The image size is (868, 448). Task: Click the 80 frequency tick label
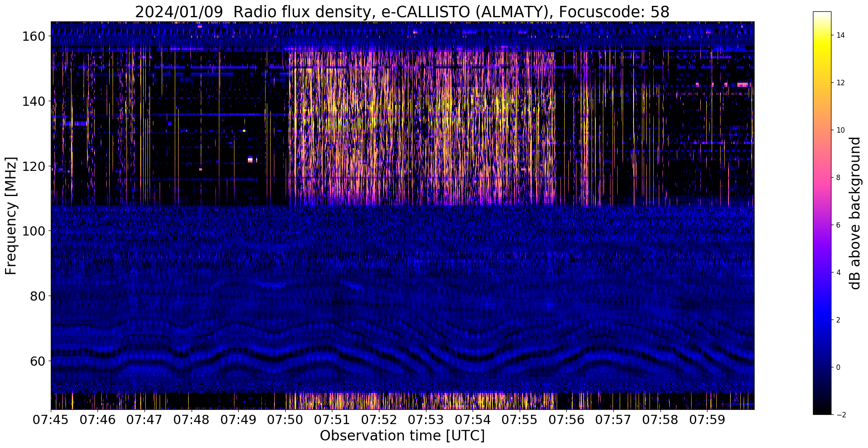(37, 296)
